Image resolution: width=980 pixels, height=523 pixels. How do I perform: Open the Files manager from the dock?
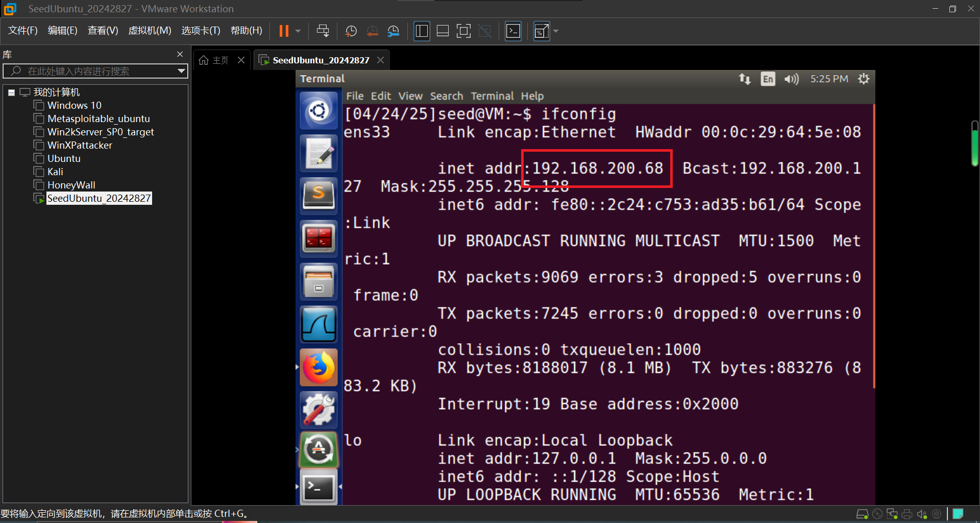coord(318,281)
